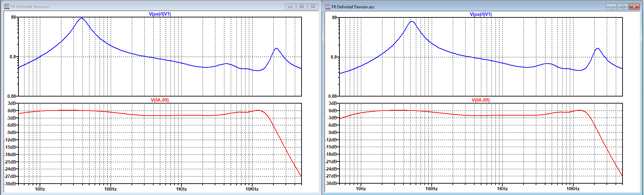Viewport: 644px width, 195px height.
Task: Click V(pa)/I(V1) trace label in Demian window
Action: pos(481,14)
